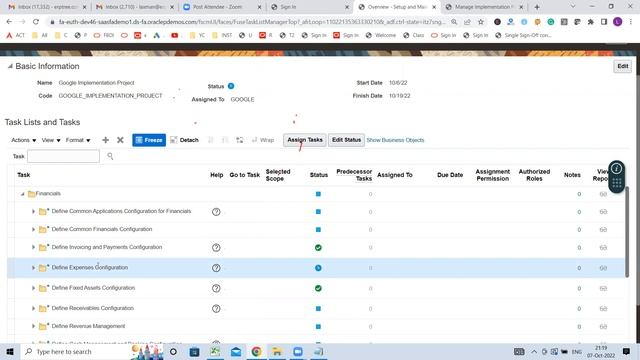Click the green completed status icon for Fixed Assets
Viewport: 640px width, 360px height.
pos(318,288)
